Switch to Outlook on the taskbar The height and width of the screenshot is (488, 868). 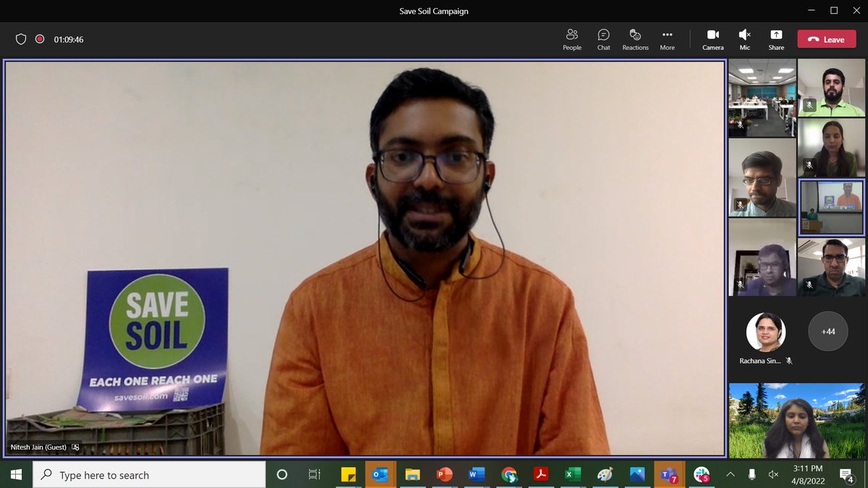380,474
